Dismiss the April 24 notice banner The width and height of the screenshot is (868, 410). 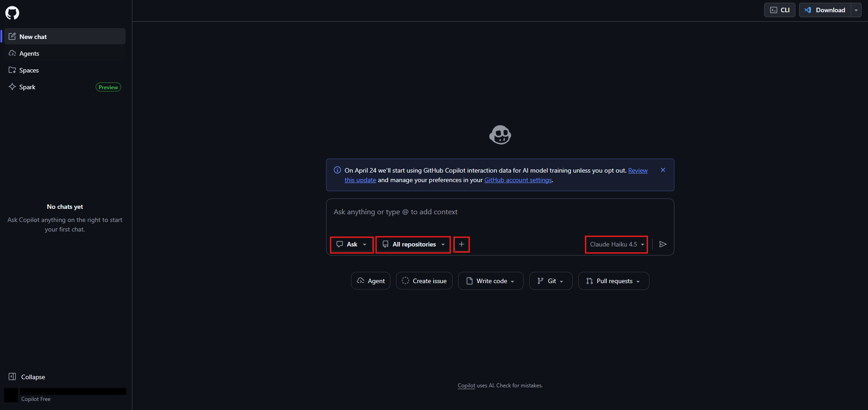[x=663, y=170]
